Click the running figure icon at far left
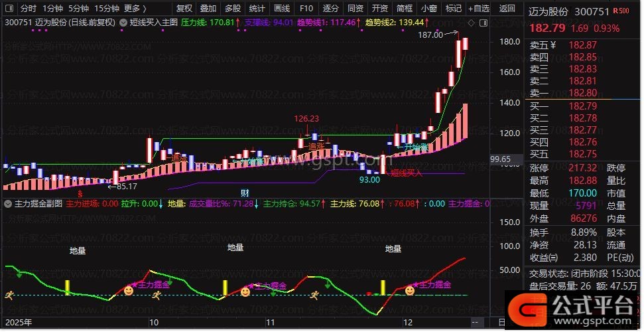Screen dimensions: 644x332 [9, 294]
